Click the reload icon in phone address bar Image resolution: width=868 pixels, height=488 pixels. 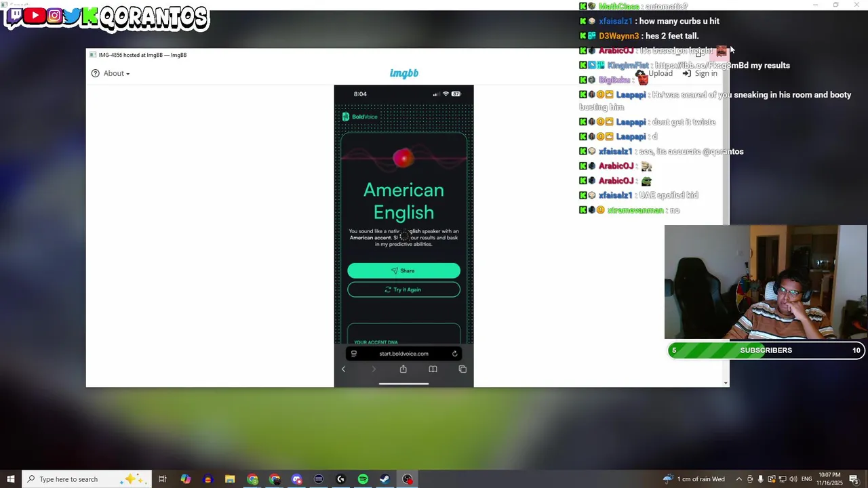454,353
